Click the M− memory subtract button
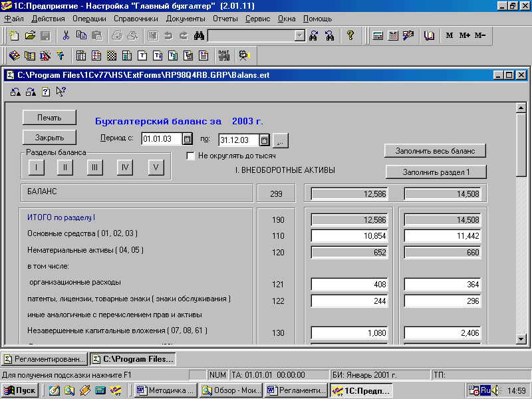This screenshot has height=399, width=532. [x=480, y=36]
